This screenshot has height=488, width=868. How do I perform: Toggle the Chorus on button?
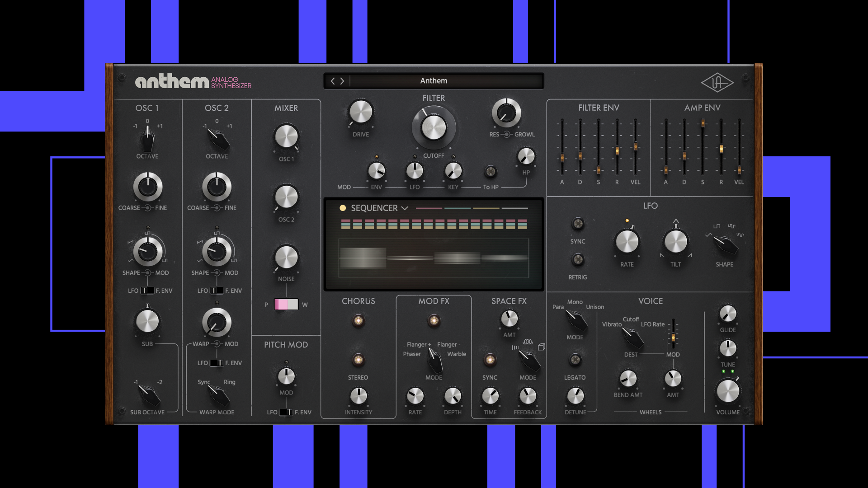click(x=358, y=321)
